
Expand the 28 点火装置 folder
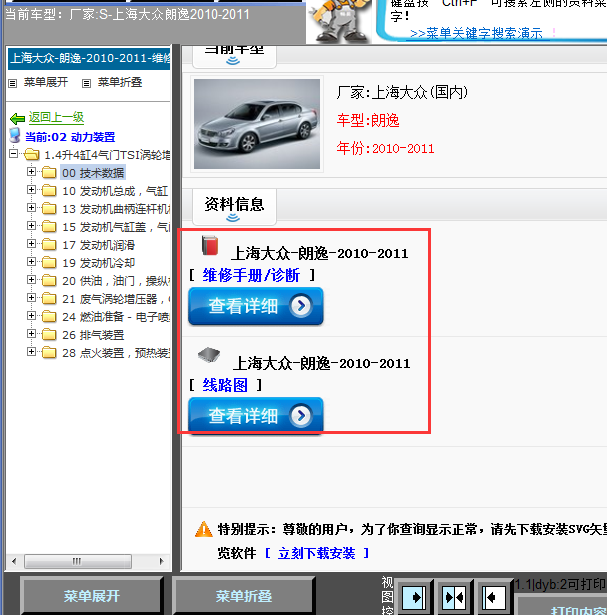click(x=31, y=351)
